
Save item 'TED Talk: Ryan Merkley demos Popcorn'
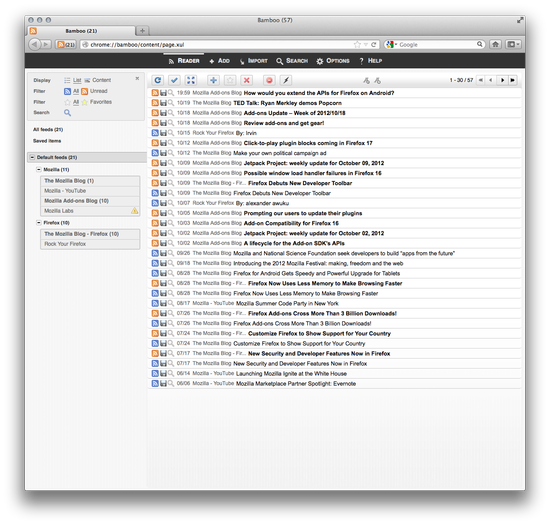(x=163, y=103)
